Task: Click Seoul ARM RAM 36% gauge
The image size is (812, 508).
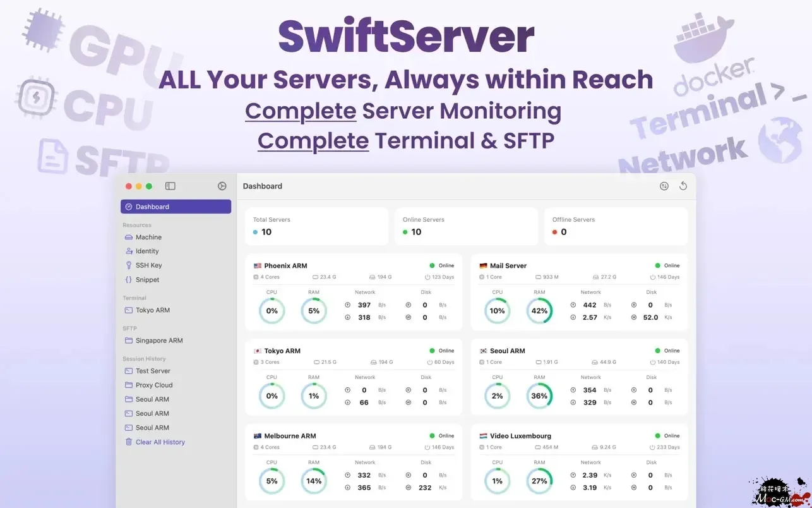Action: pyautogui.click(x=539, y=396)
